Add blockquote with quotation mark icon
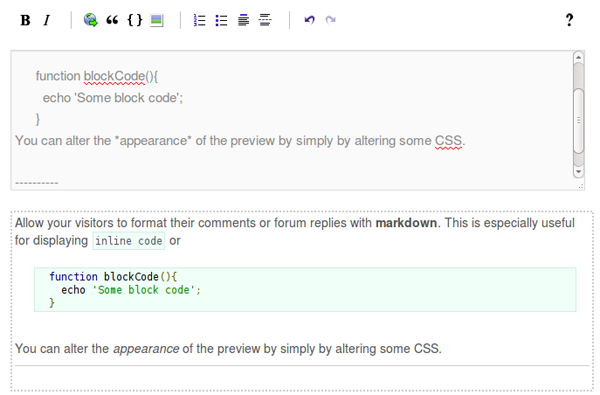The image size is (600, 395). point(112,20)
